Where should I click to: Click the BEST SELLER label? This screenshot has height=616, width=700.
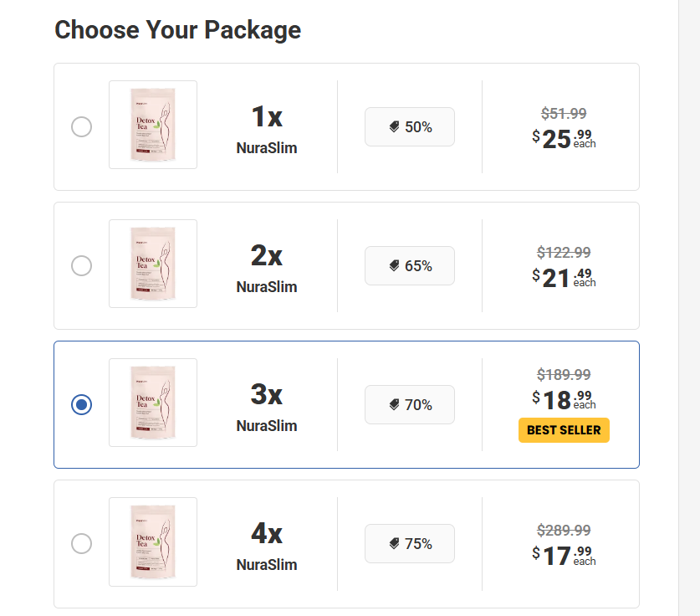tap(564, 430)
